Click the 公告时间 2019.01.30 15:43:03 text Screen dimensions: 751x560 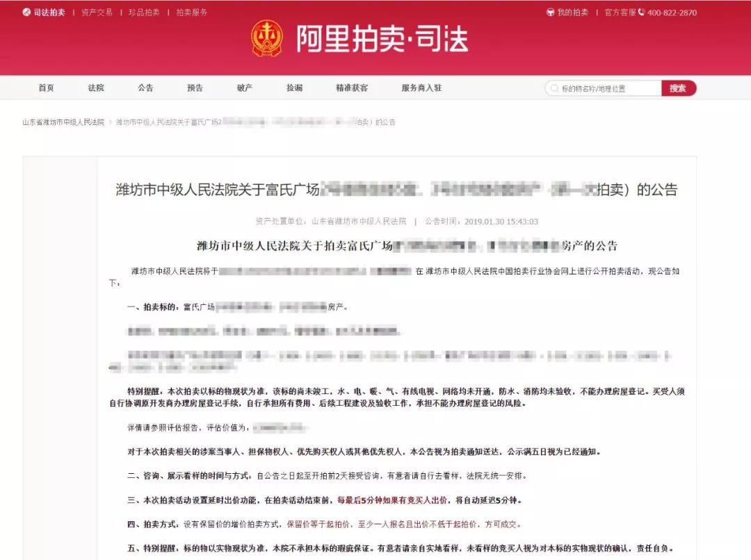481,222
